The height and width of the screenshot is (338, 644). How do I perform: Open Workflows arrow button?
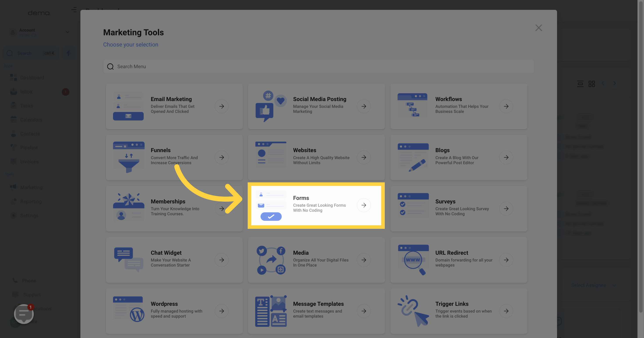point(506,106)
